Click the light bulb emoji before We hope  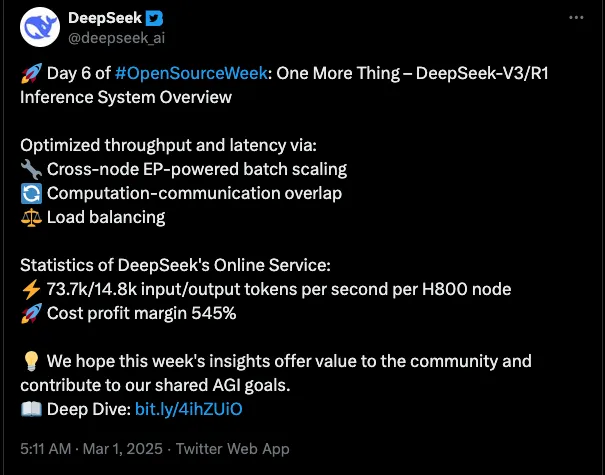click(31, 362)
